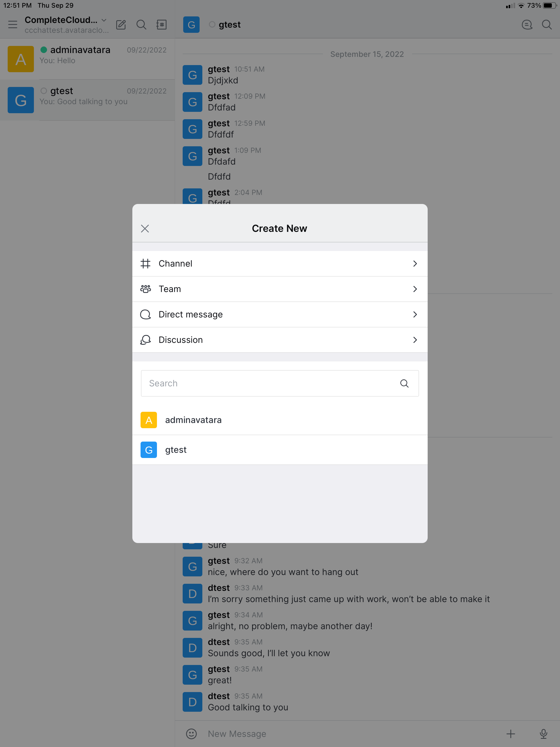Viewport: 560px width, 747px height.
Task: Tap message "Sounds good, I'll let you know"
Action: click(x=269, y=653)
